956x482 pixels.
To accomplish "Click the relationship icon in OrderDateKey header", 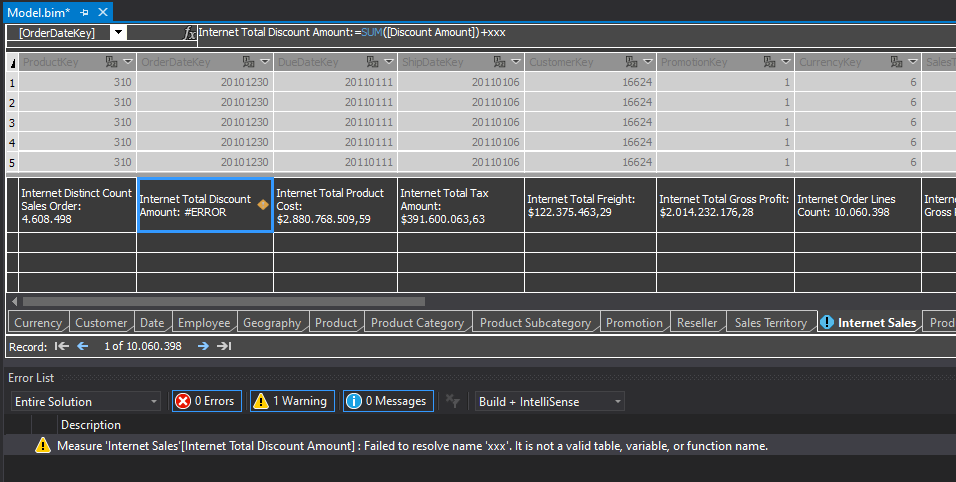I will coord(248,62).
